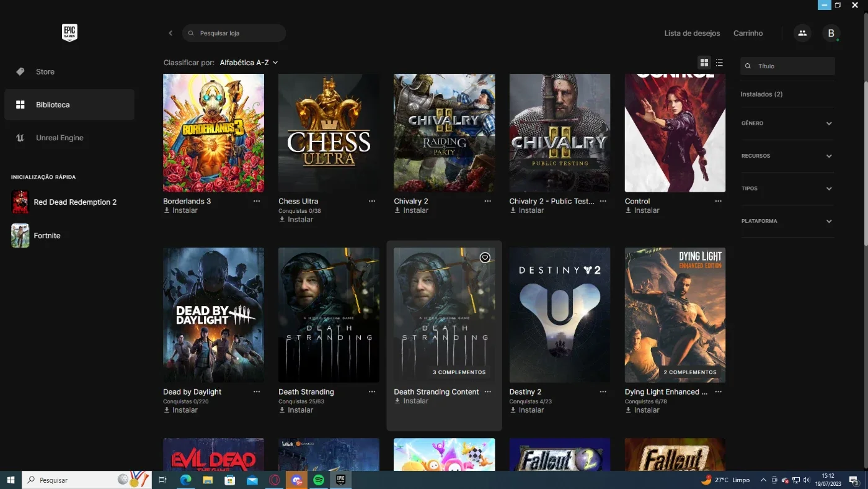Open the Dead by Daylight cover
Screen dimensions: 868x489
[x=213, y=315]
